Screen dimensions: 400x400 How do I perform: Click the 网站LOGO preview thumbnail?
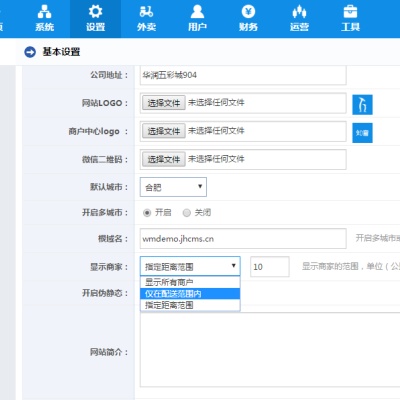[362, 105]
